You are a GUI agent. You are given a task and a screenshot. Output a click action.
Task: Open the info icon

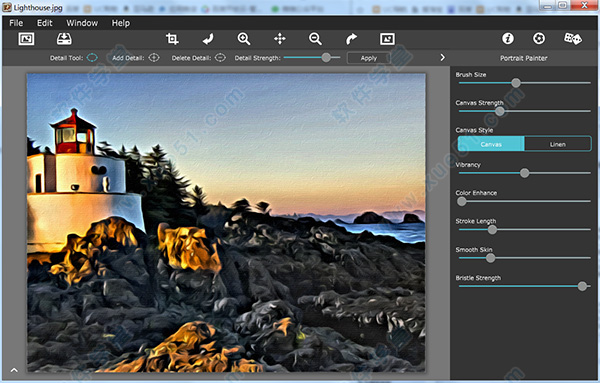point(508,38)
